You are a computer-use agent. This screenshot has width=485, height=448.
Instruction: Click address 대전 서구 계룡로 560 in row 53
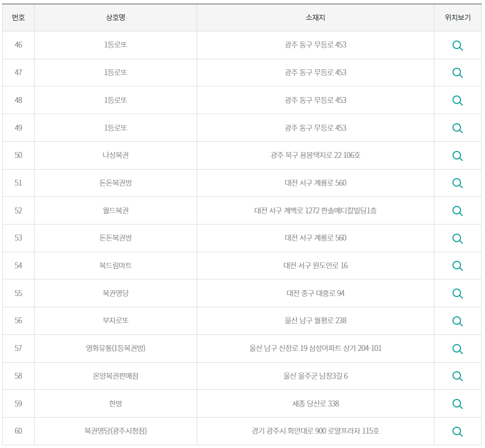coord(315,238)
